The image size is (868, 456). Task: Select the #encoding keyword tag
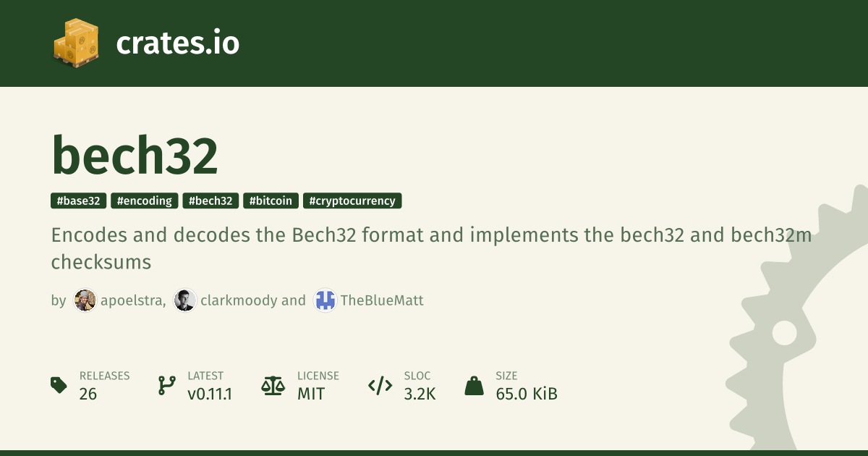(x=145, y=200)
